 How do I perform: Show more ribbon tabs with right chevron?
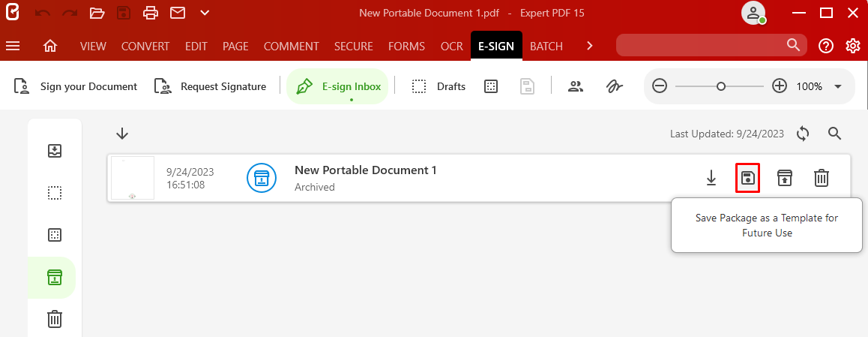tap(590, 46)
